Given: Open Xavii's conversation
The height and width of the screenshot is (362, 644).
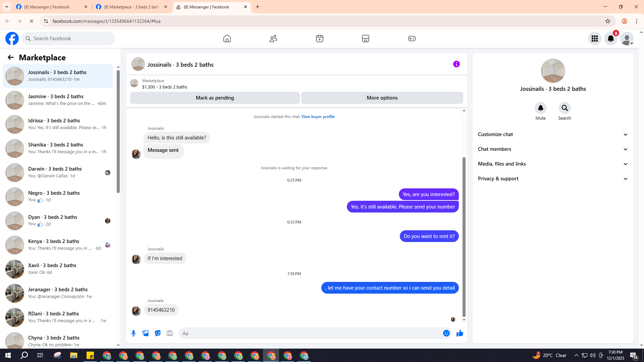Looking at the screenshot, I should (x=58, y=269).
